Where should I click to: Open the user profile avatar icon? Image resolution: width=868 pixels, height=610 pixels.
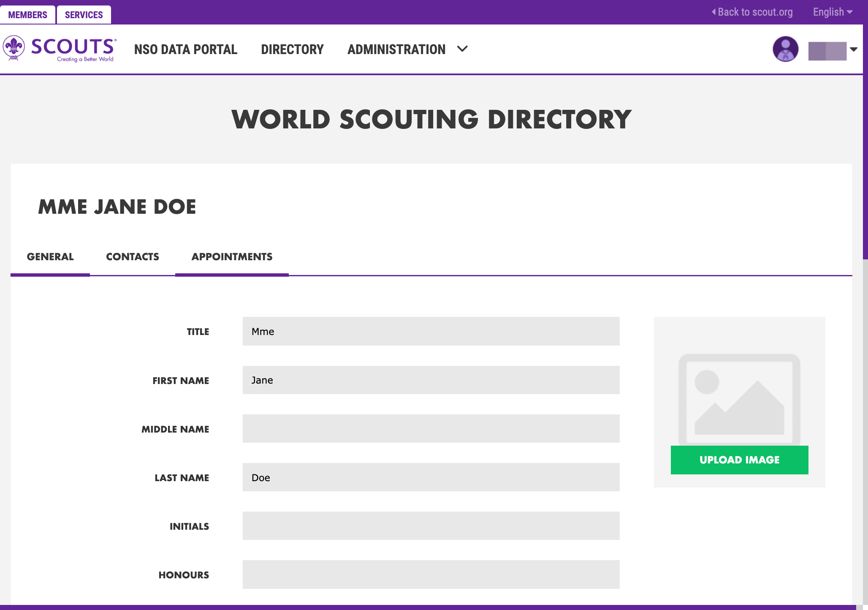785,49
